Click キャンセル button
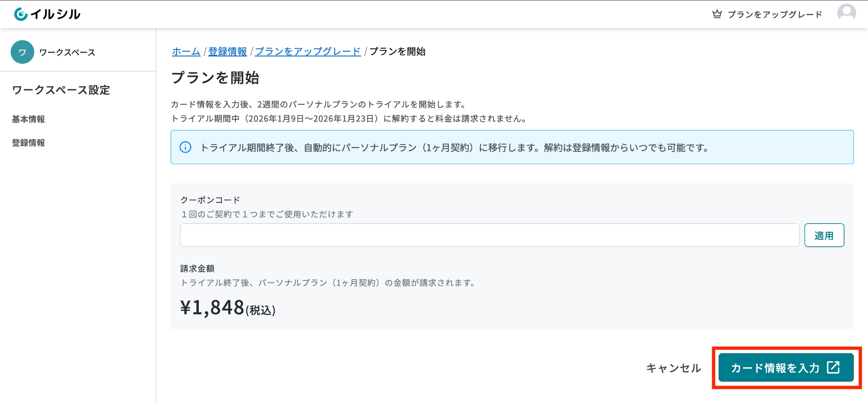 pyautogui.click(x=674, y=368)
